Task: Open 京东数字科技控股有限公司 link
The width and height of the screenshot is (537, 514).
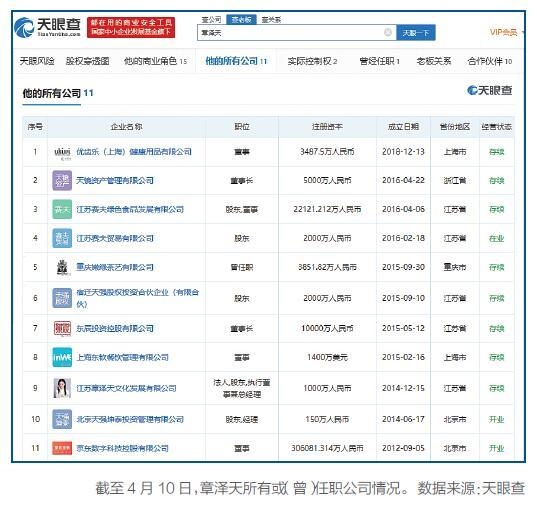Action: [123, 448]
